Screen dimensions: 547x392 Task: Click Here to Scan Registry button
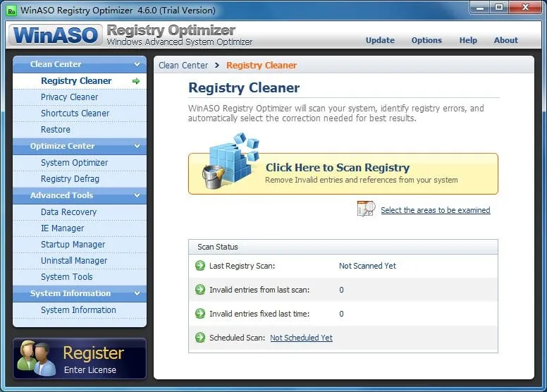point(343,173)
